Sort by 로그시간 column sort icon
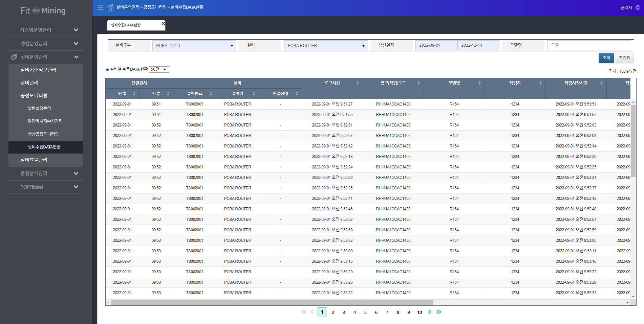 pyautogui.click(x=358, y=83)
